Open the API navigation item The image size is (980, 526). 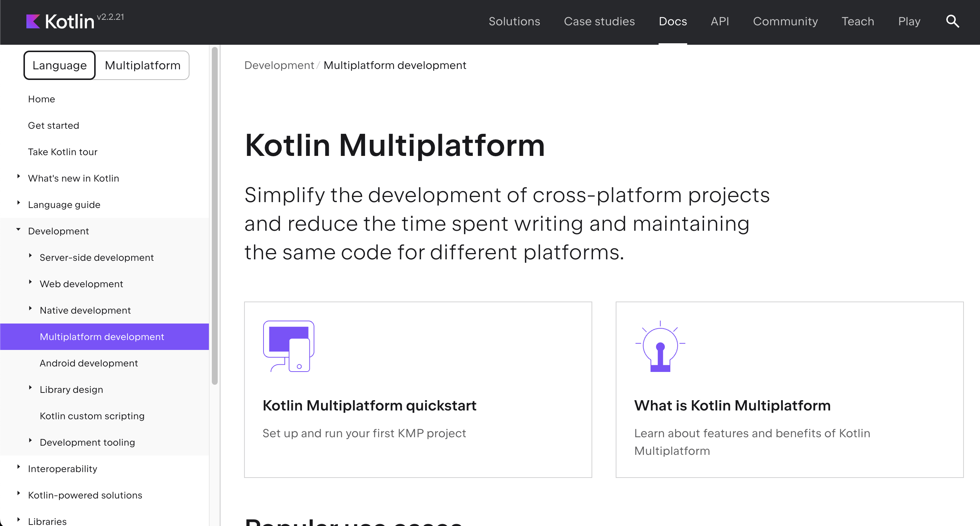click(720, 21)
